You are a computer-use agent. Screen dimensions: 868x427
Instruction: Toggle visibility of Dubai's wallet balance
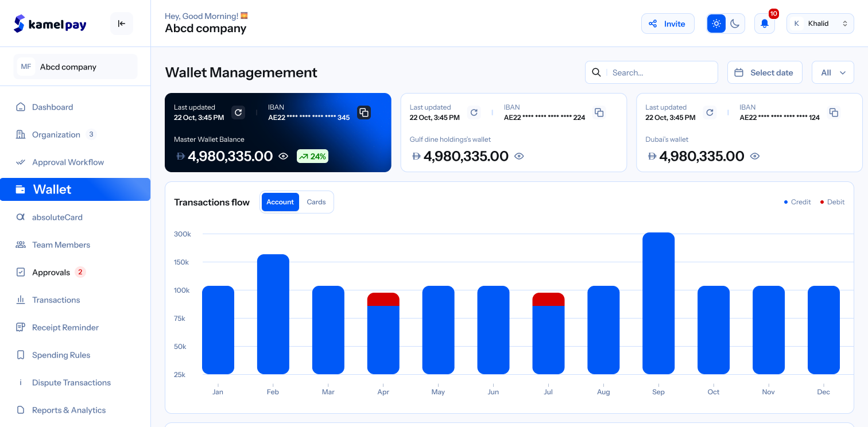click(755, 156)
